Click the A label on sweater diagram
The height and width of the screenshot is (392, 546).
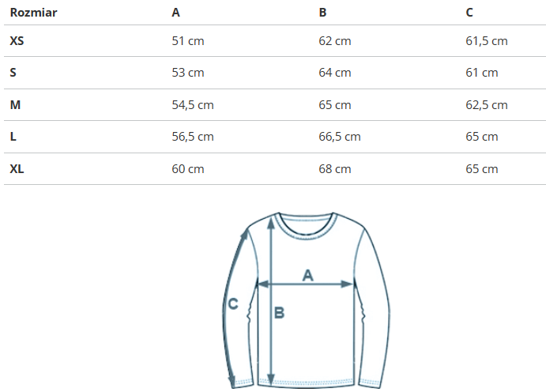pyautogui.click(x=308, y=275)
